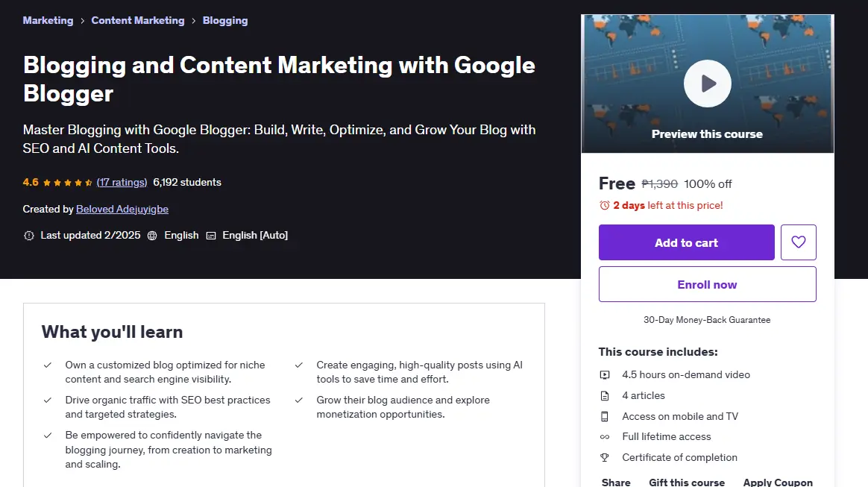Click the trophy certificate icon
This screenshot has width=868, height=487.
pyautogui.click(x=605, y=458)
